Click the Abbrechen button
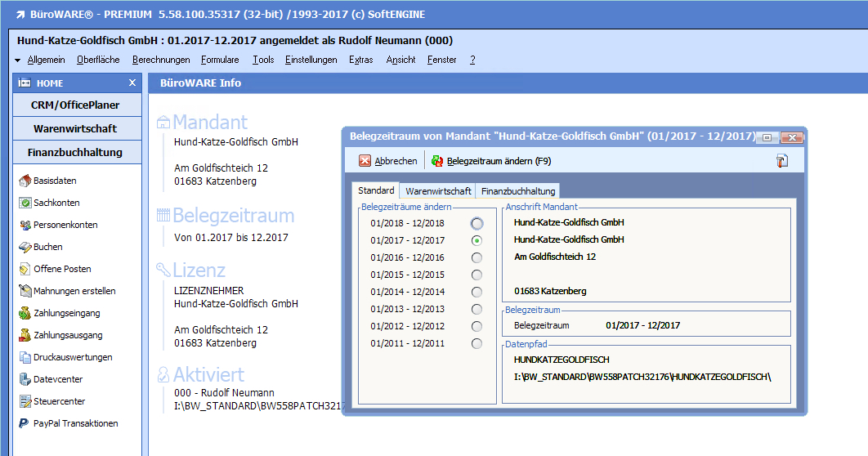868x456 pixels. coord(388,161)
